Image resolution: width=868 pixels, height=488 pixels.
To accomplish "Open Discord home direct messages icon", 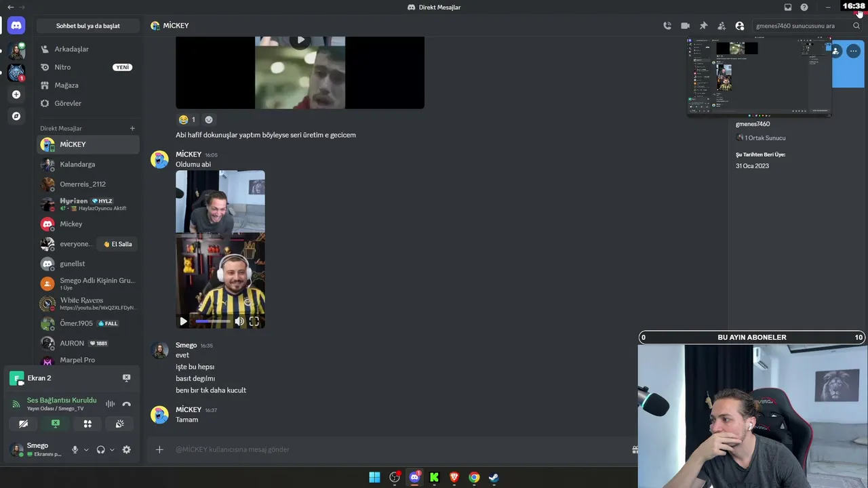I will point(16,26).
